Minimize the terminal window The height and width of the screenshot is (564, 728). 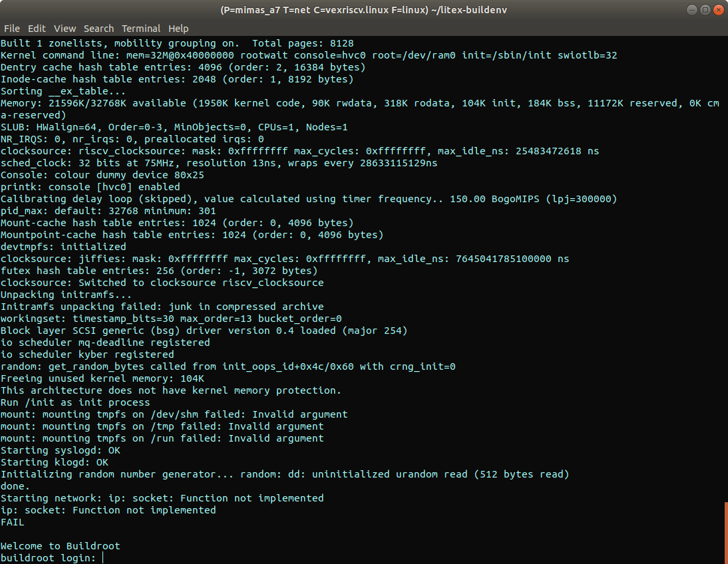[687, 10]
